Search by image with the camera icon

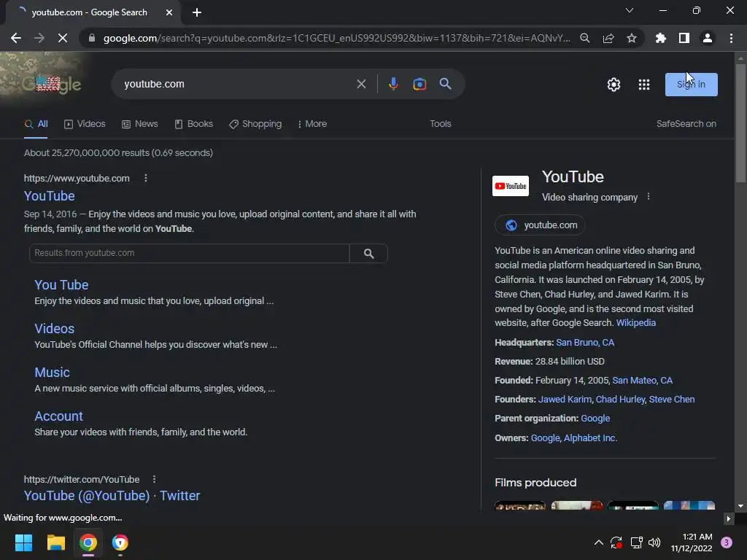pyautogui.click(x=419, y=84)
